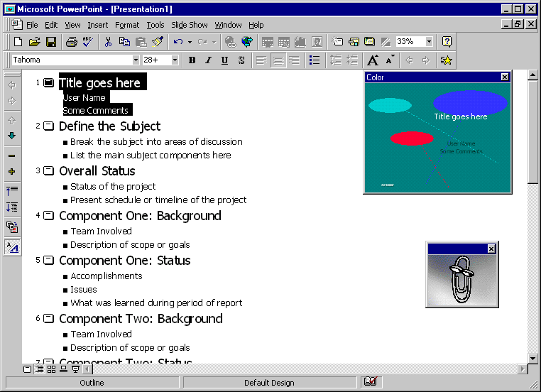Select the Format Painter brush
Viewport: 541px width, 392px height.
pyautogui.click(x=158, y=42)
